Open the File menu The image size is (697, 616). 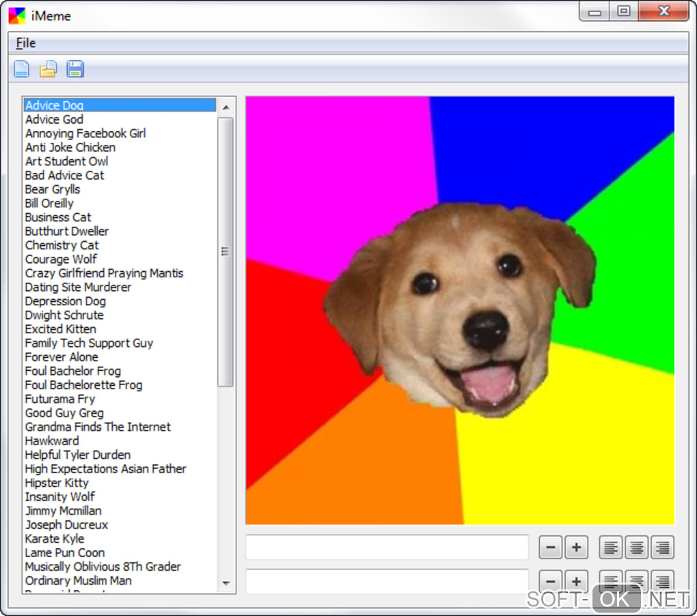click(26, 43)
